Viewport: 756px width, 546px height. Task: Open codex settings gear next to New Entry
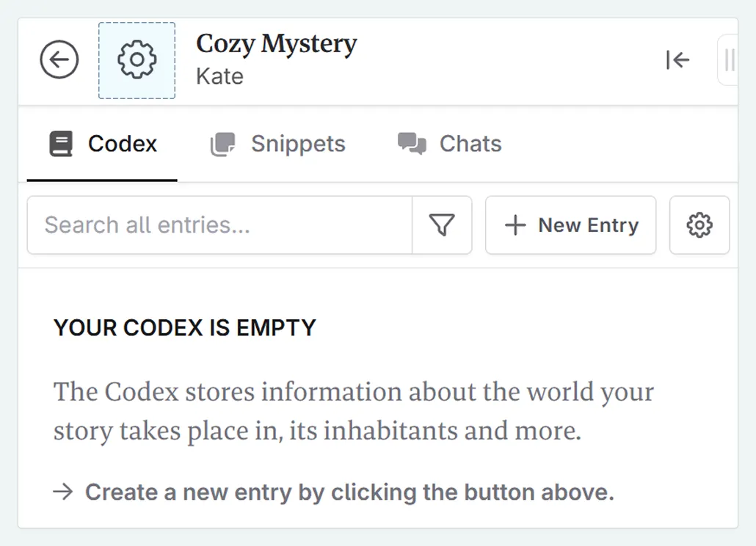699,225
